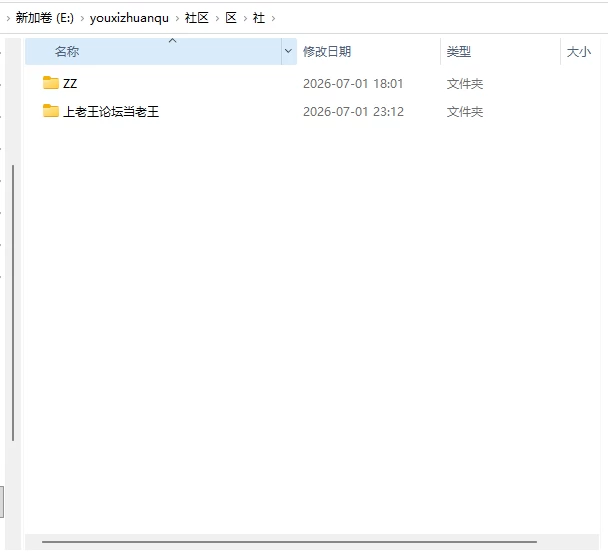Expand chevron after 社区 breadcrumb
This screenshot has width=608, height=553.
(217, 18)
